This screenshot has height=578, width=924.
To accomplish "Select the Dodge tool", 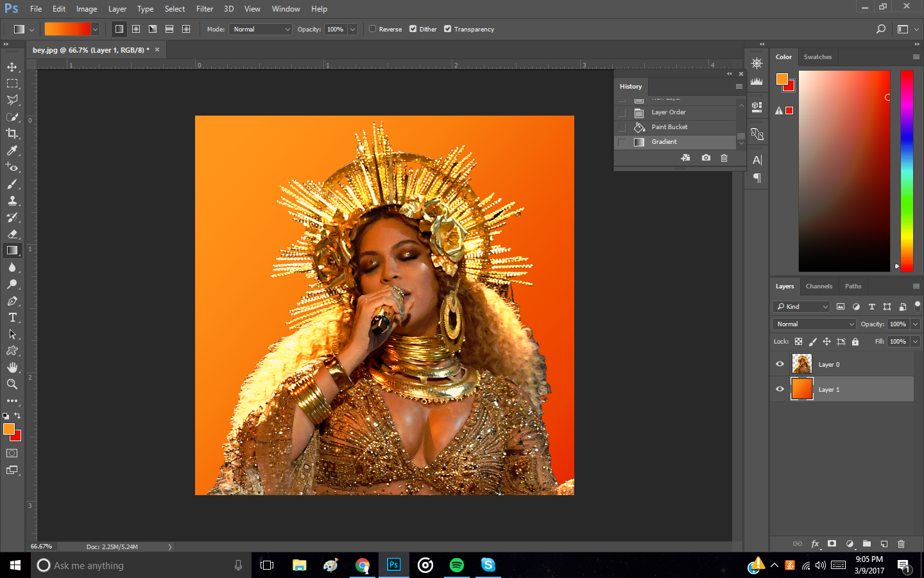I will 12,284.
